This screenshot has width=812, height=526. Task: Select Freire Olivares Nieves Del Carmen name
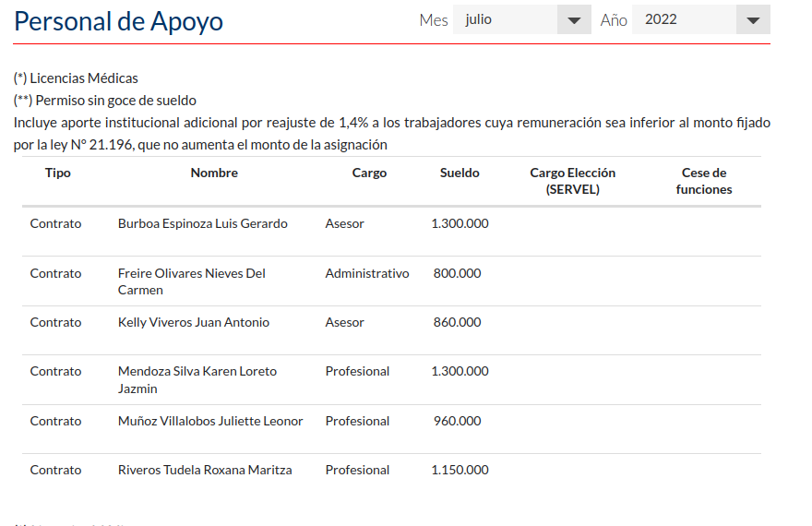coord(191,281)
